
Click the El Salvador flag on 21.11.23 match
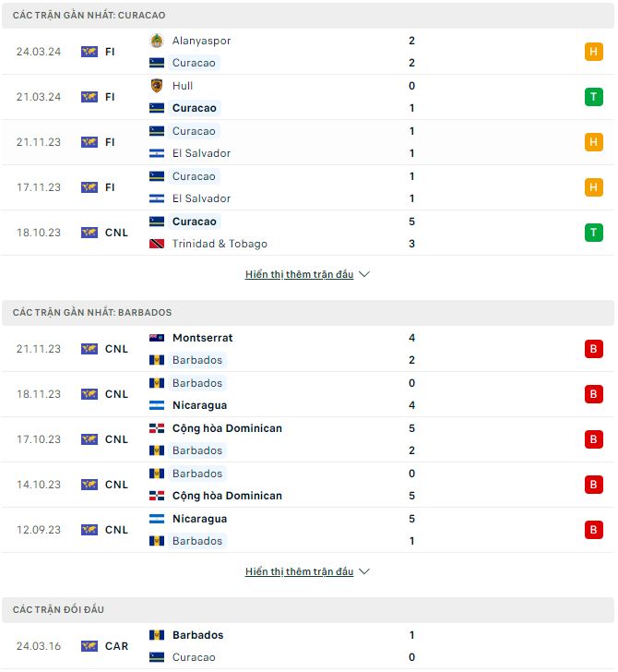pyautogui.click(x=157, y=153)
